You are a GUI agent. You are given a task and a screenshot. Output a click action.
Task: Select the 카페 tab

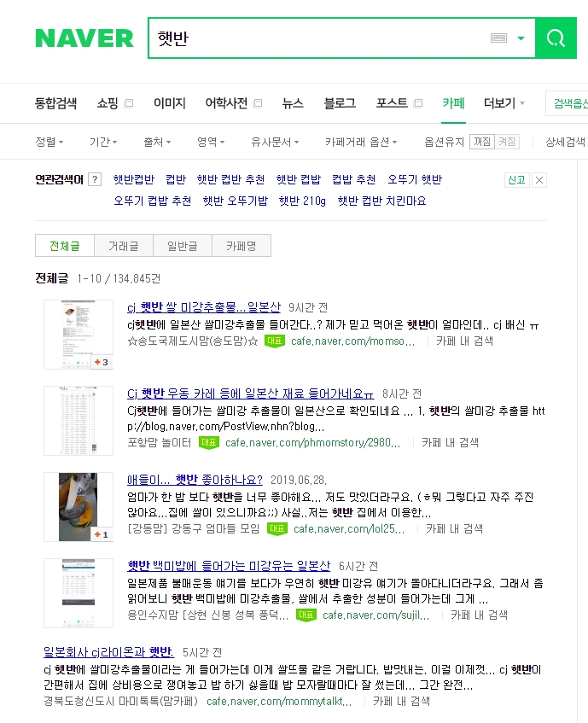click(x=453, y=102)
